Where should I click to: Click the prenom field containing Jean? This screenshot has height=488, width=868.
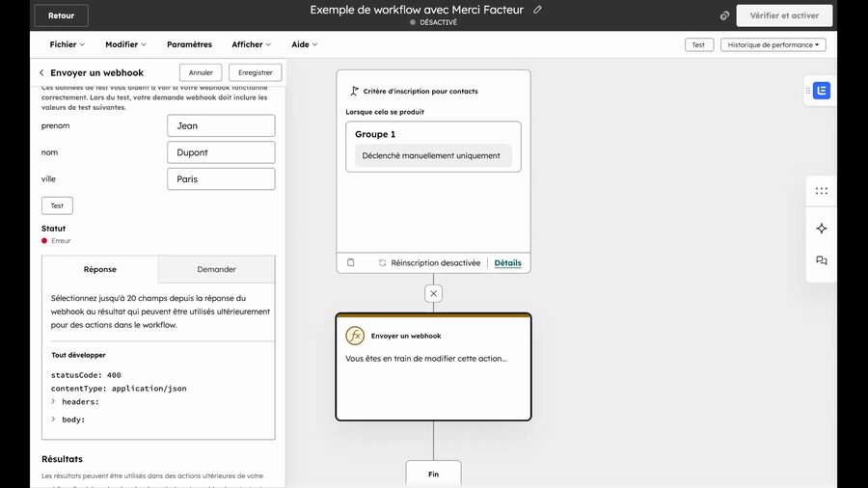click(x=221, y=125)
